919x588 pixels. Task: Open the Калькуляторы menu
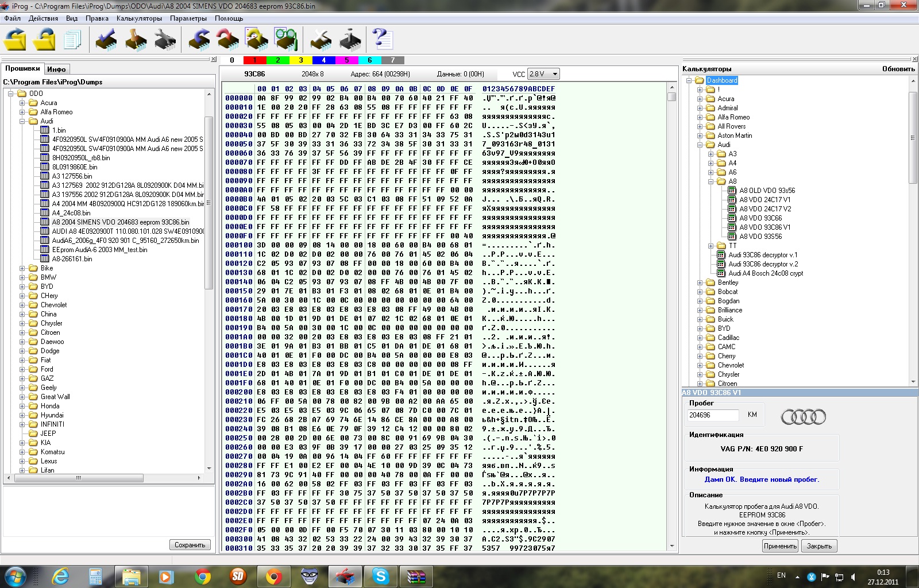tap(139, 18)
